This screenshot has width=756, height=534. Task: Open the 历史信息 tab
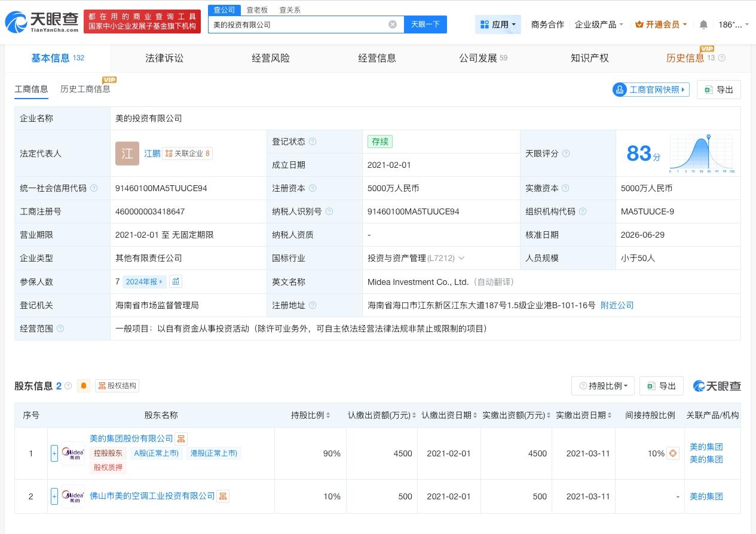[685, 58]
